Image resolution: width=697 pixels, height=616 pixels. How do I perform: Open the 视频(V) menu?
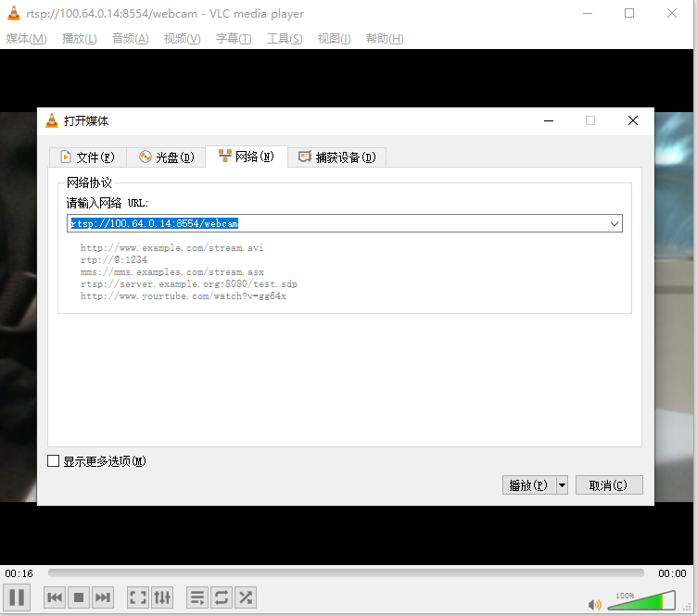pos(182,39)
